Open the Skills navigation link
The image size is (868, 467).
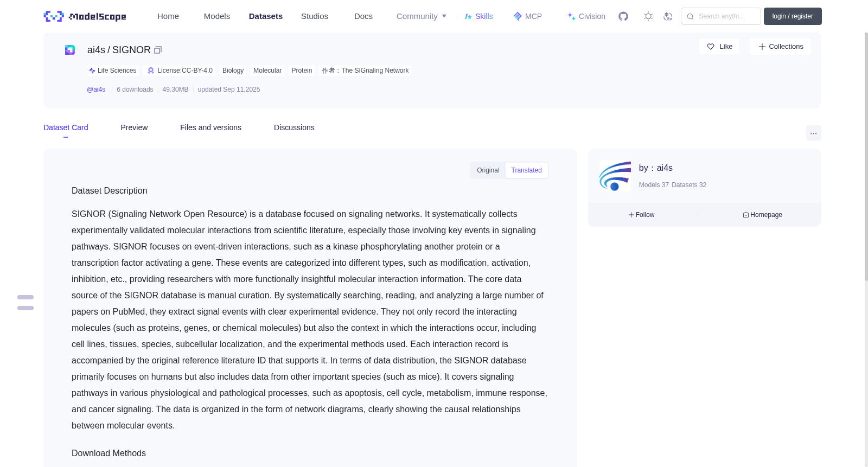pos(478,16)
